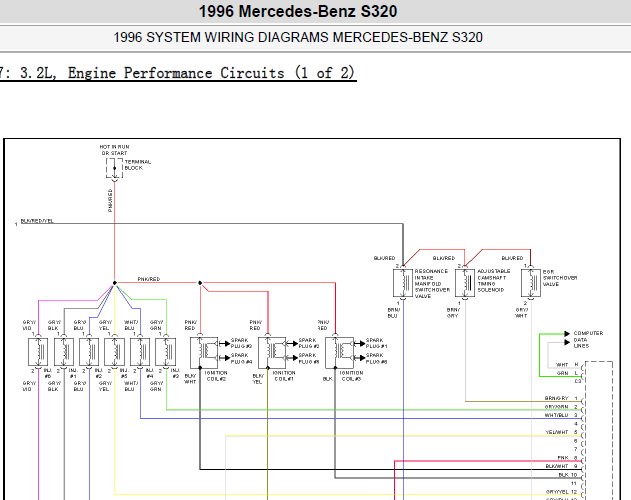Viewport: 631px width, 500px height.
Task: Click the injector symbol on GRY/BLK wire
Action: tap(64, 352)
